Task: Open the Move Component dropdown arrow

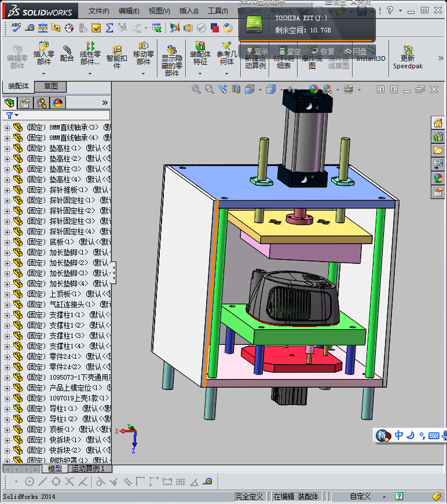Action: coord(144,73)
